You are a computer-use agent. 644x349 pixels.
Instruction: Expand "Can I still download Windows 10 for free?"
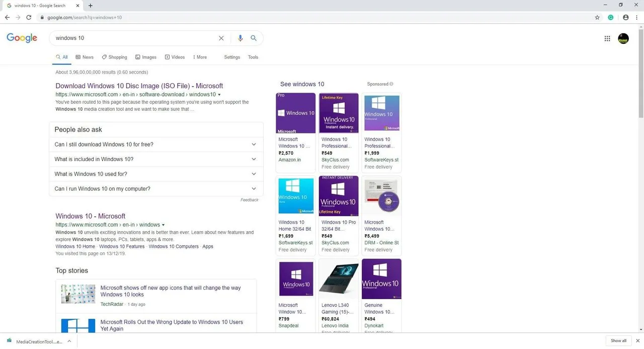click(x=156, y=145)
